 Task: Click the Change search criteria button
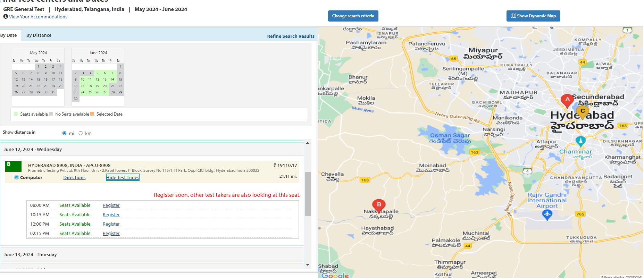pos(353,16)
